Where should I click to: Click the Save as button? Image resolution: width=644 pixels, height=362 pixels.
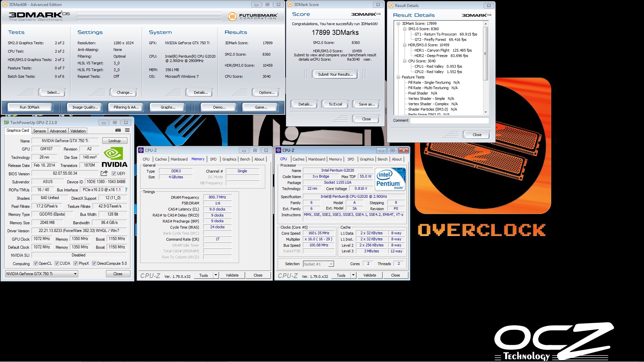(367, 104)
